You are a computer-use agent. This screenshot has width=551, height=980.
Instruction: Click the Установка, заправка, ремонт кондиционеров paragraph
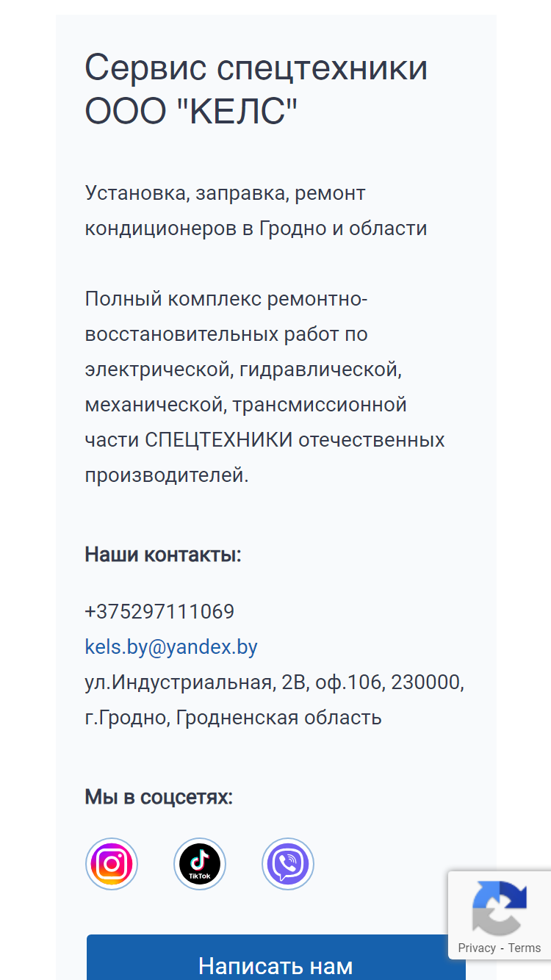(x=256, y=211)
